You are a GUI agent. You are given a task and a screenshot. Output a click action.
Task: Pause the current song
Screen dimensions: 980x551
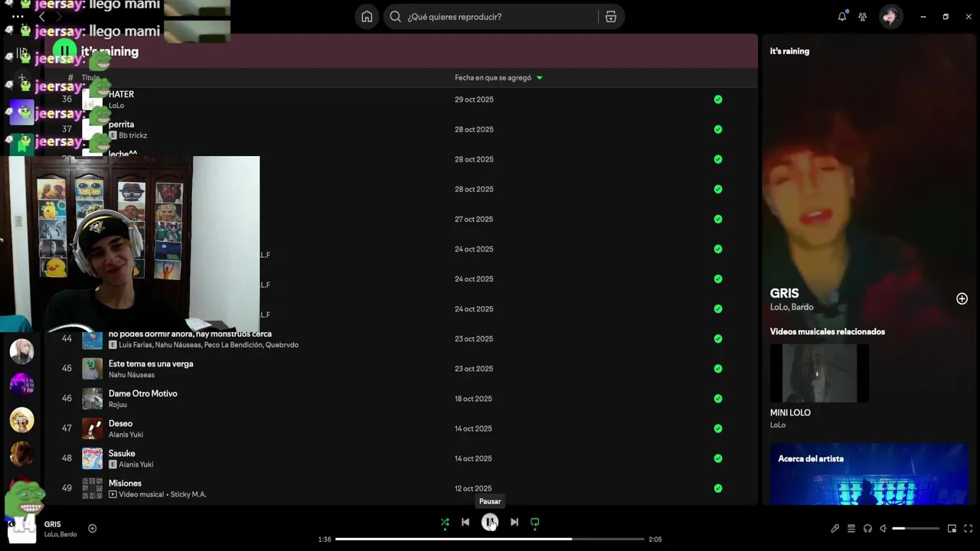490,522
